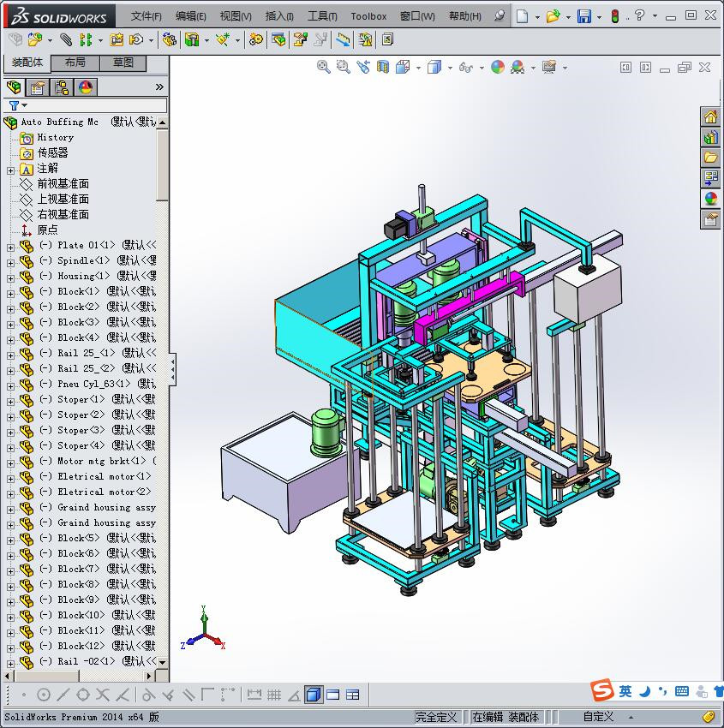Viewport: 724px width, 728px height.
Task: Click the New document icon
Action: tap(523, 16)
